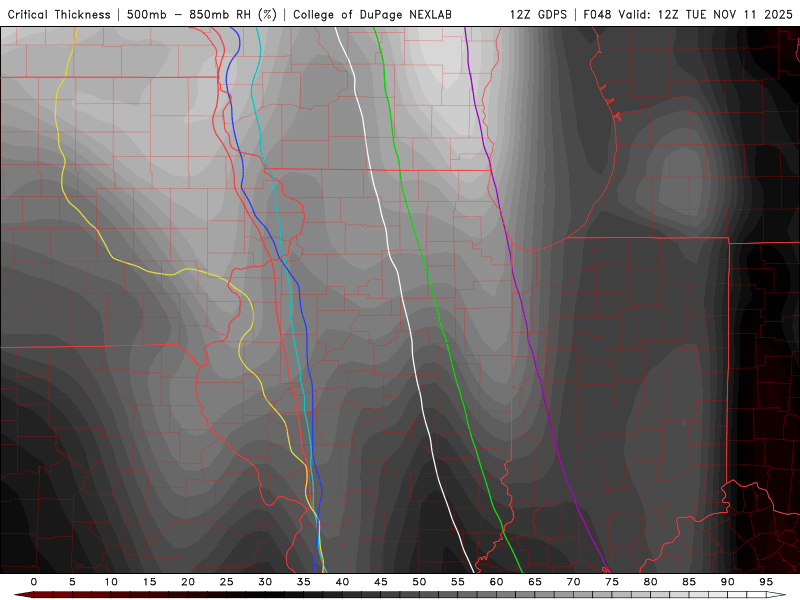
Task: Click the colorbar label "65"
Action: point(535,582)
